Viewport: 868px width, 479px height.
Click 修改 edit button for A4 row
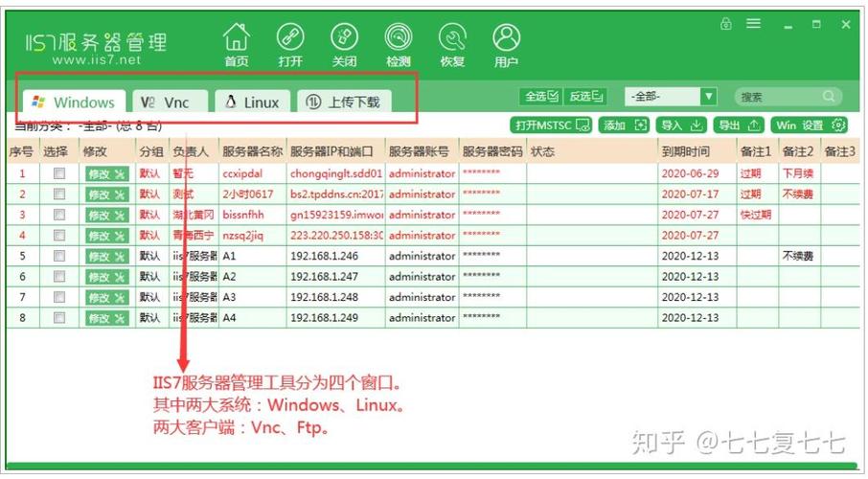[107, 318]
